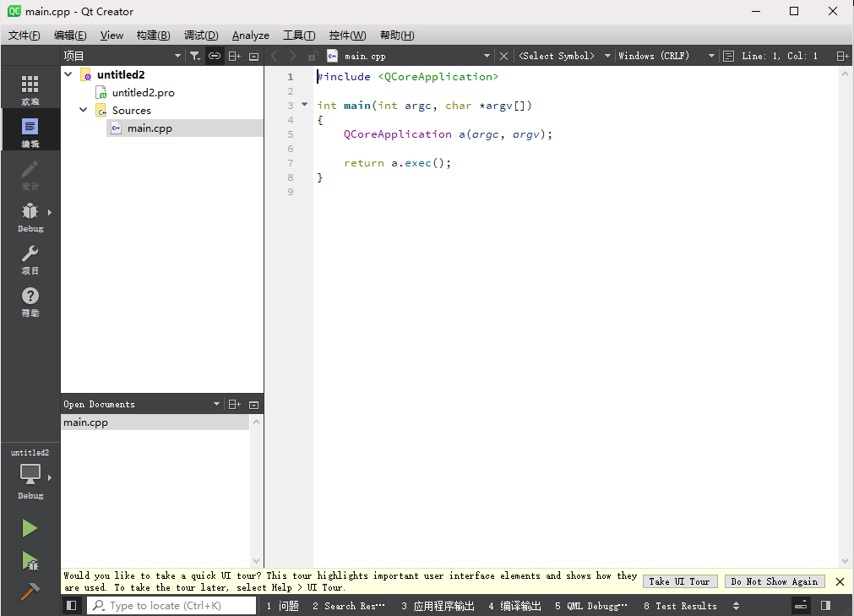Open the Test Results pane
854x616 pixels.
680,606
